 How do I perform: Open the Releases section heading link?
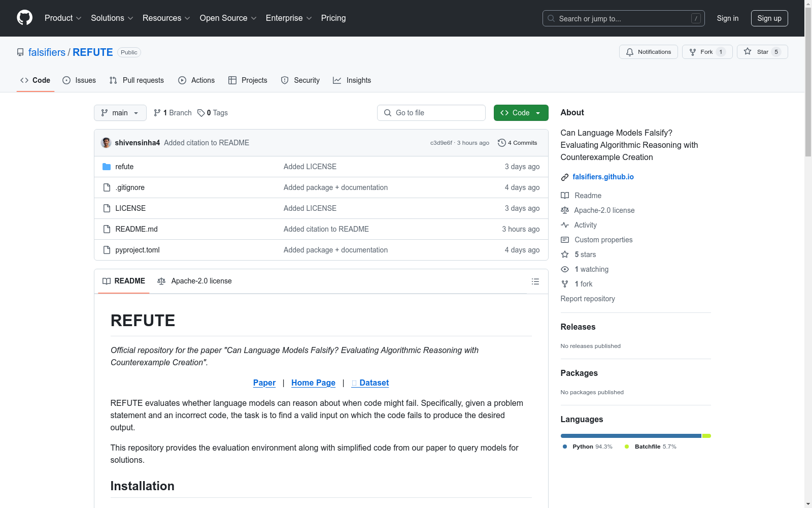pos(578,327)
